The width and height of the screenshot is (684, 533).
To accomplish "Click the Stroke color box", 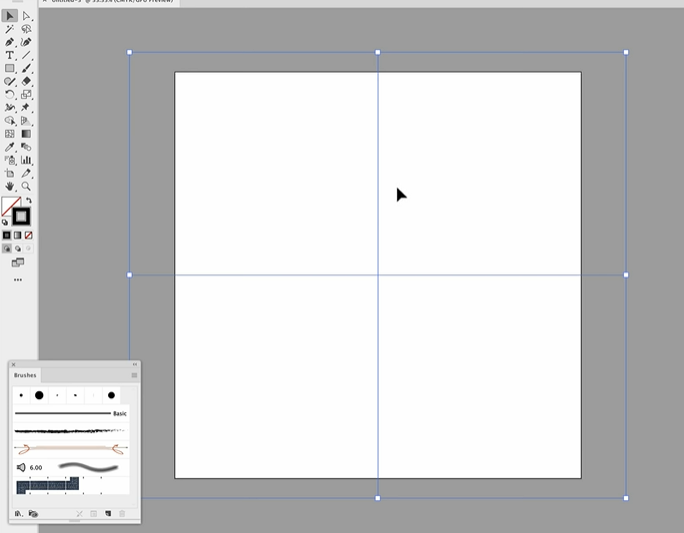I will coord(21,216).
